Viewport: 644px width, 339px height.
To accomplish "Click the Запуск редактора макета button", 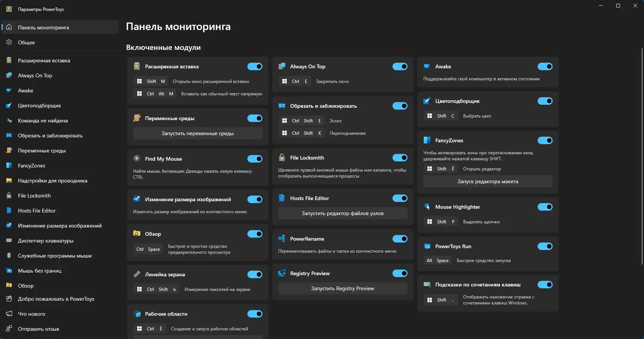I will [x=488, y=181].
